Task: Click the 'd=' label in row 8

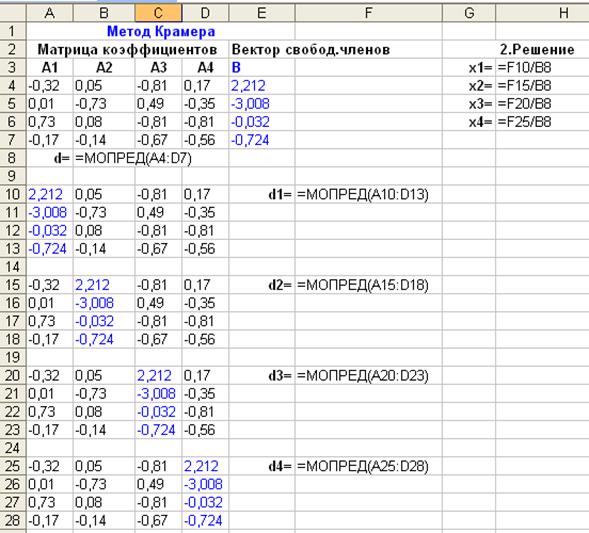Action: [62, 158]
